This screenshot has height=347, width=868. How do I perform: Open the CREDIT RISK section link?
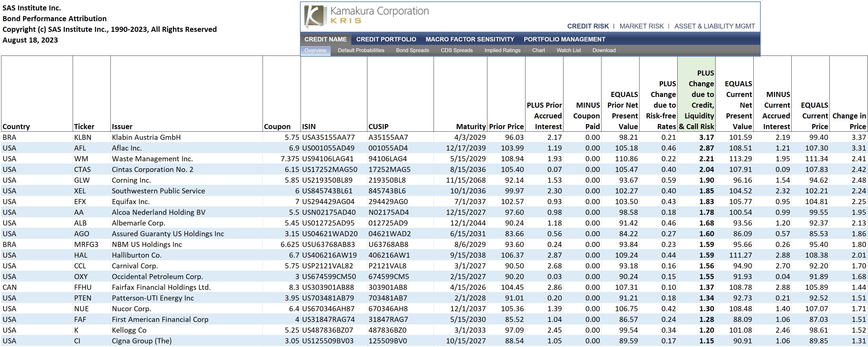coord(588,26)
